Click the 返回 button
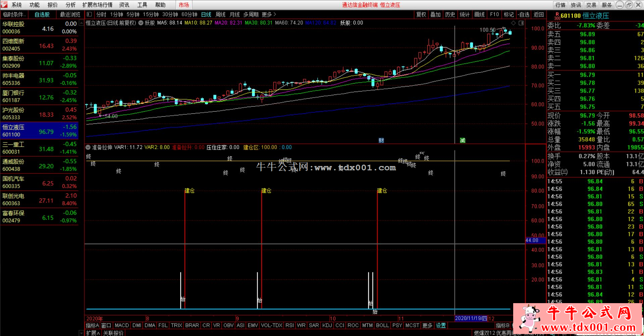Image resolution: width=644 pixels, height=336 pixels. (x=538, y=14)
